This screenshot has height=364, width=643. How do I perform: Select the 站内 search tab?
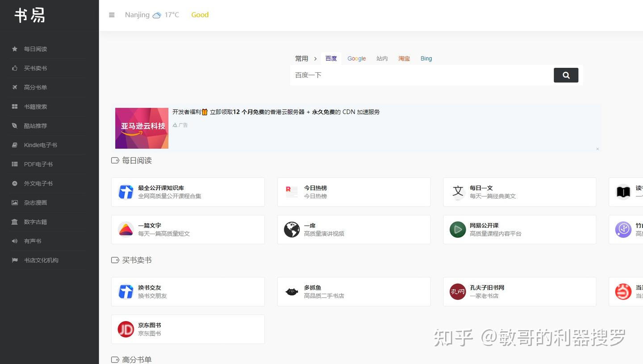point(382,58)
